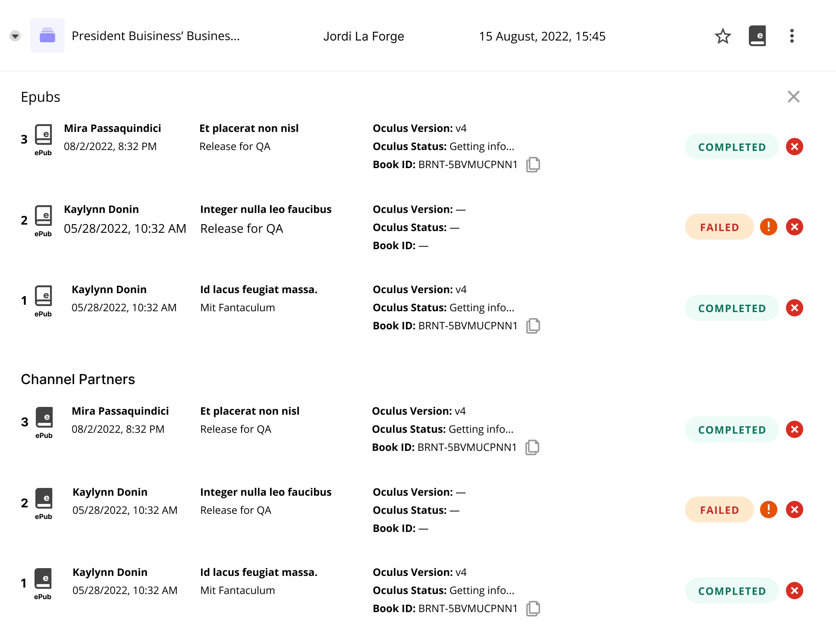Click the purple folder thumbnail

click(47, 36)
